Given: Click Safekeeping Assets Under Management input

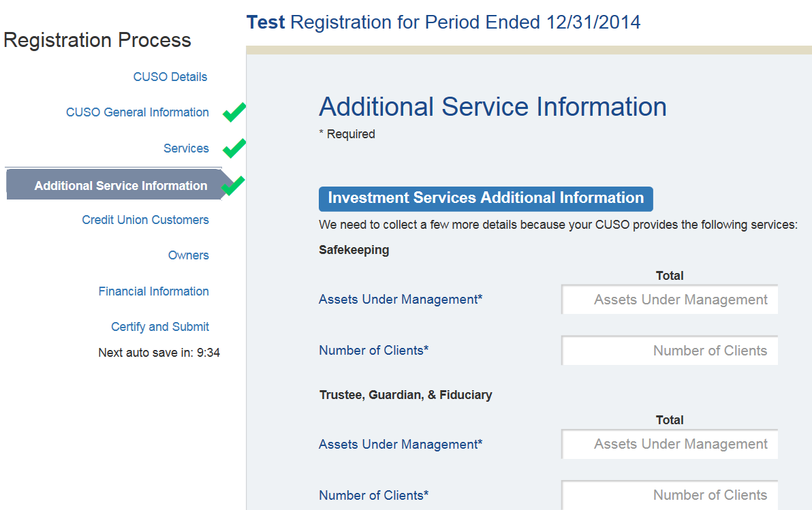Looking at the screenshot, I should [670, 300].
